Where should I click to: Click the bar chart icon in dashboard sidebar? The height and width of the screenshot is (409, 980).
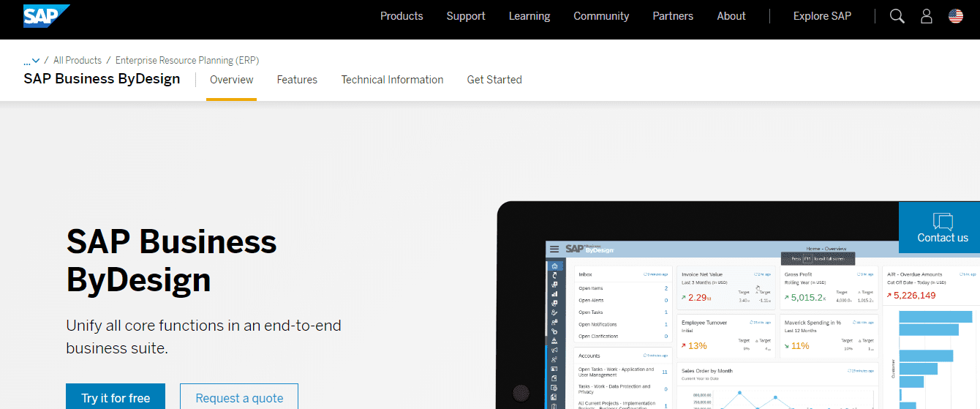click(x=554, y=293)
